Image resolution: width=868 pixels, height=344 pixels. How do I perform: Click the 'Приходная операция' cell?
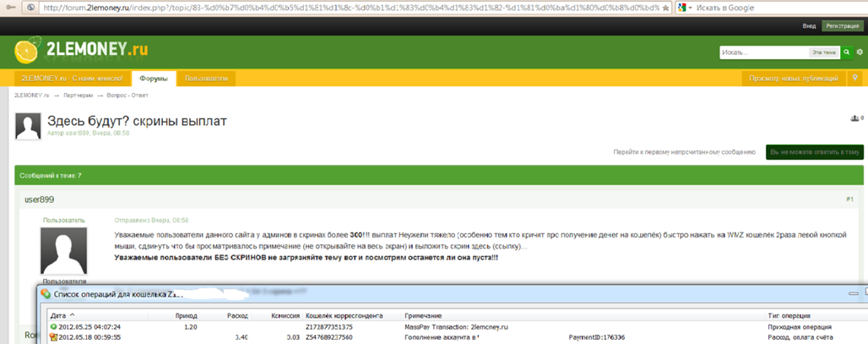pos(800,327)
